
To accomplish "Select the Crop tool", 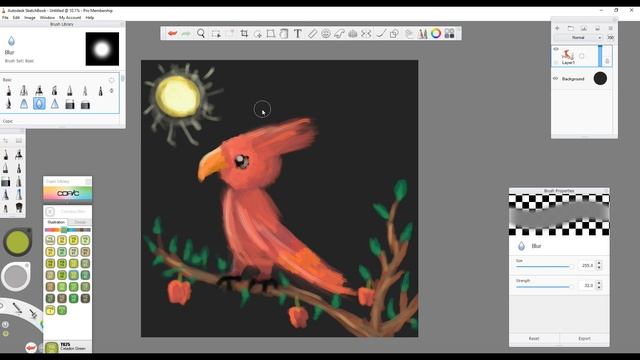I will 244,33.
